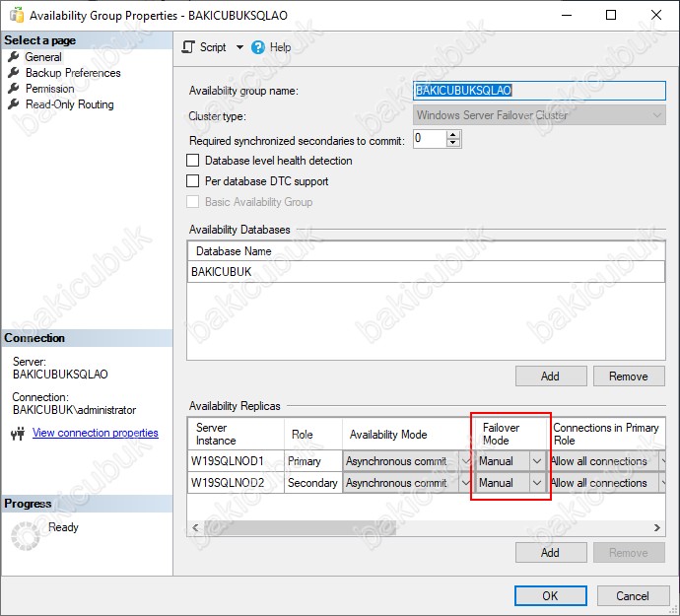This screenshot has height=616, width=680.
Task: Click the connection properties icon
Action: click(18, 434)
